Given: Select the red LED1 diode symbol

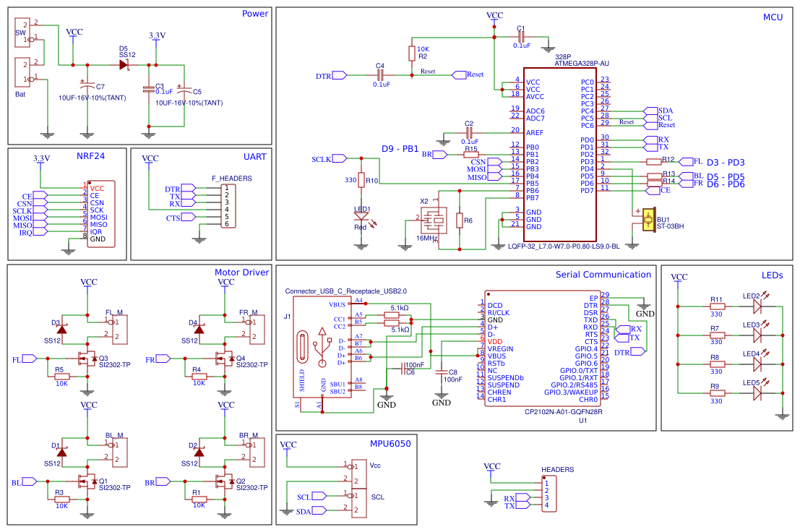Looking at the screenshot, I should pos(361,218).
